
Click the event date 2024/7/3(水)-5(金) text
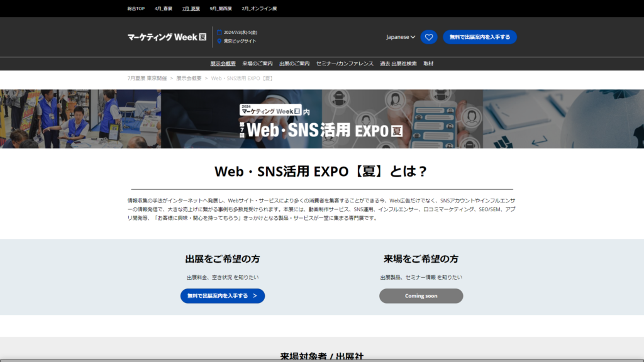click(241, 33)
